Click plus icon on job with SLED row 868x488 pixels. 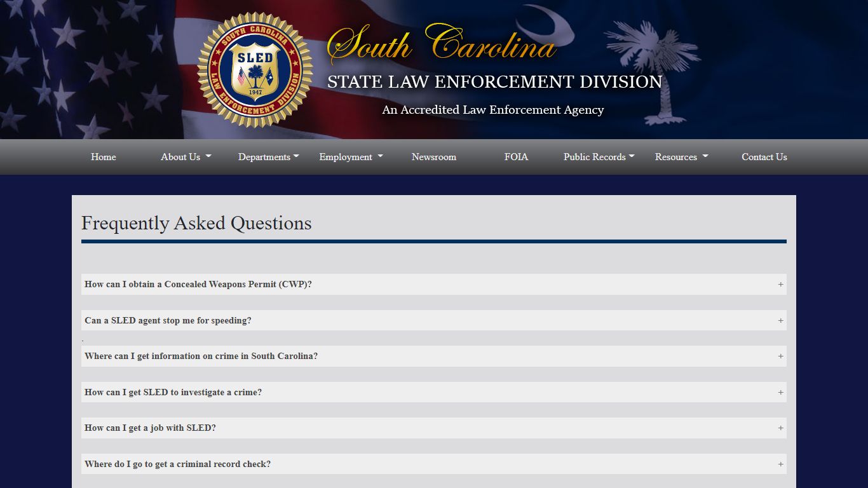[x=780, y=428]
